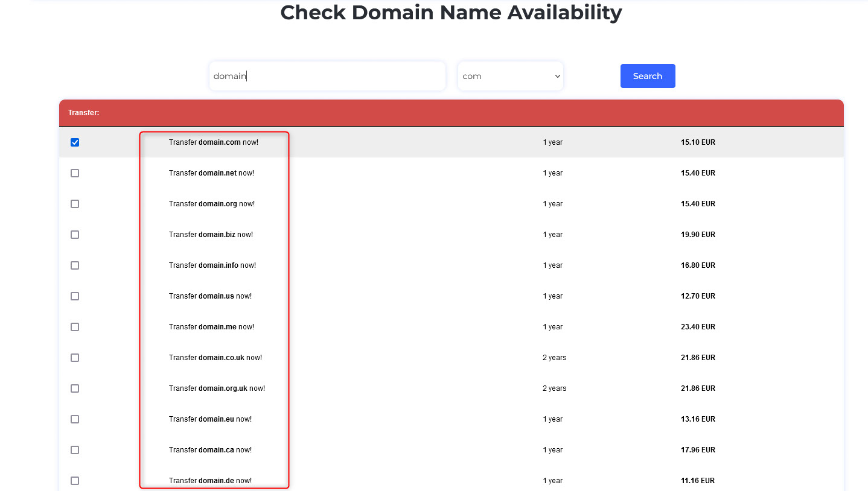Click 'Transfer domain.de now!' link
Viewport: 868px width, 491px height.
[x=210, y=480]
